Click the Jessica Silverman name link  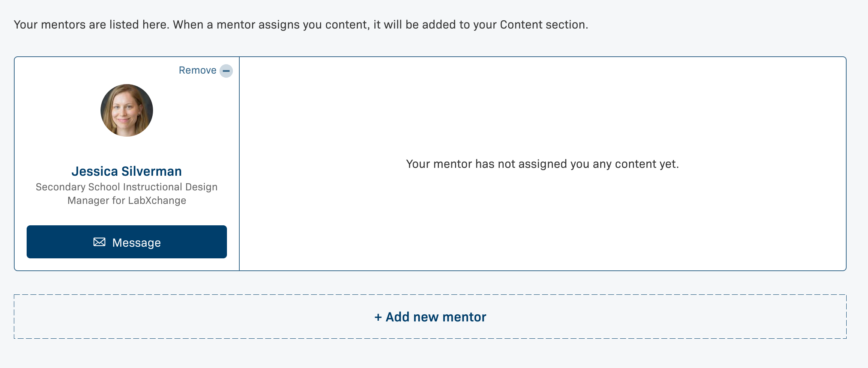pyautogui.click(x=127, y=171)
